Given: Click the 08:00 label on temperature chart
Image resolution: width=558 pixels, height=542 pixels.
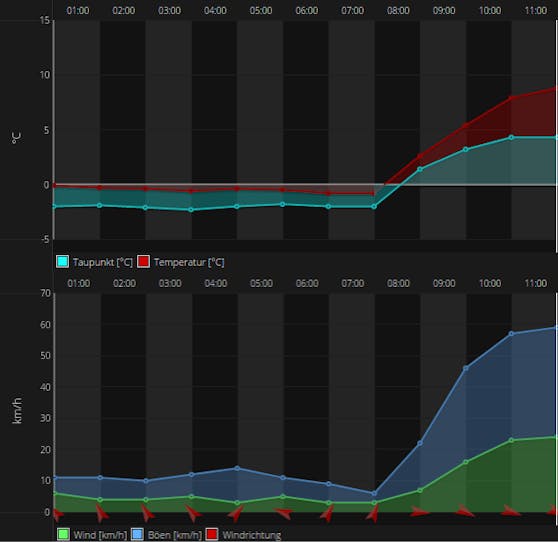Looking at the screenshot, I should pos(398,10).
